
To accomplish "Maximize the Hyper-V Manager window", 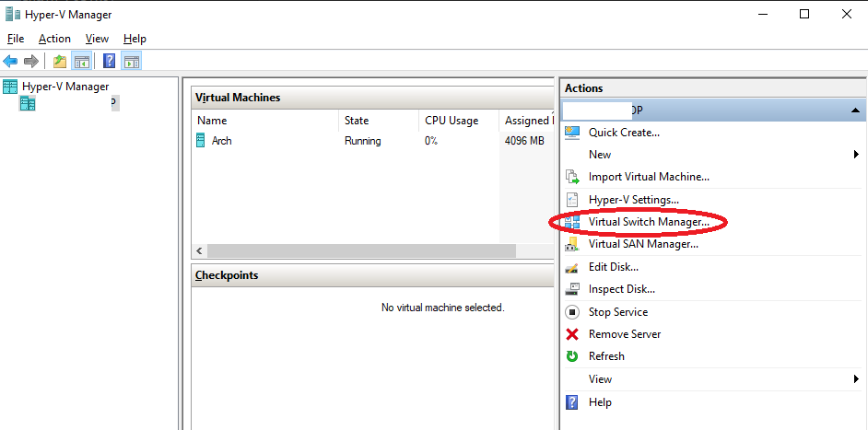I will pos(804,15).
